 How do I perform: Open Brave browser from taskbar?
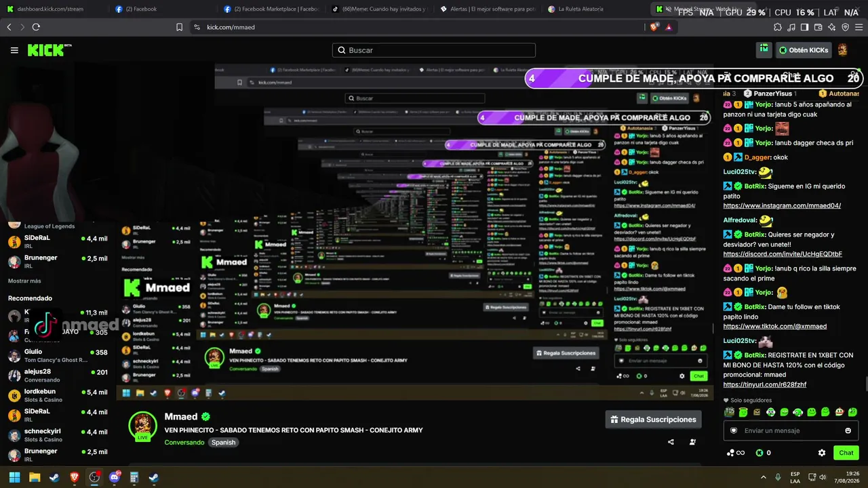click(x=74, y=477)
